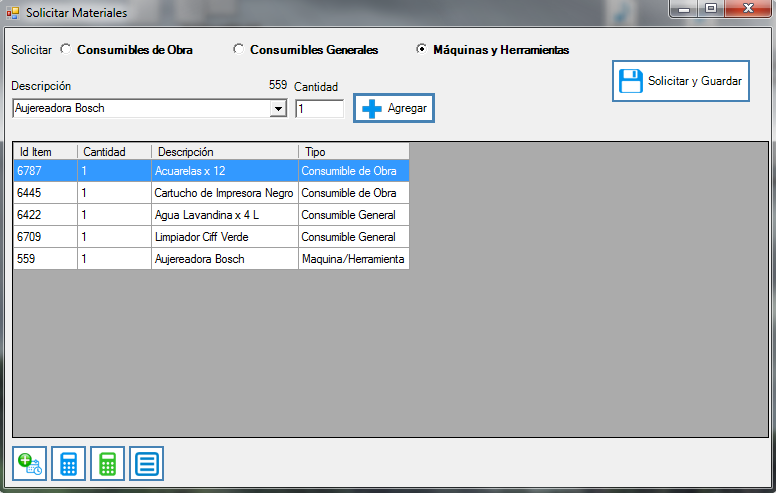The image size is (776, 493).
Task: Click Consumible General in Limpiador row
Action: [x=354, y=237]
